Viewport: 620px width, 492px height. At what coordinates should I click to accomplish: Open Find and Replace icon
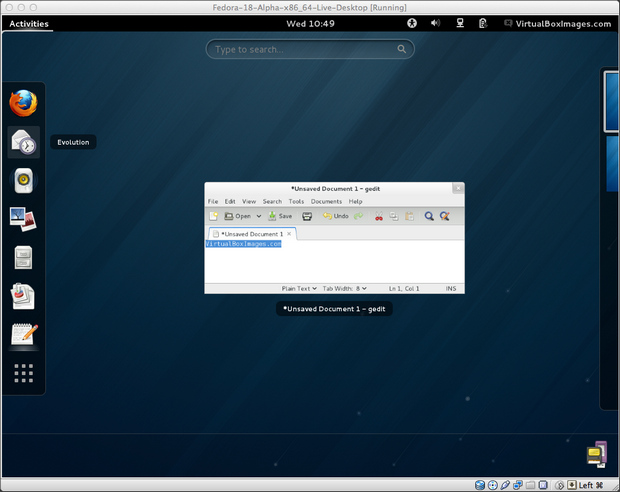pyautogui.click(x=444, y=216)
